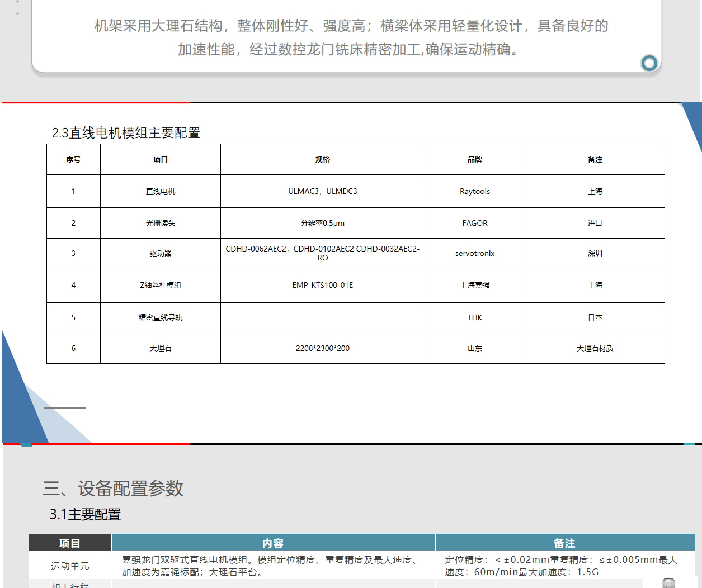Click the teal 内容 header in bottom table
Viewport: 702px width, 588px height.
273,543
